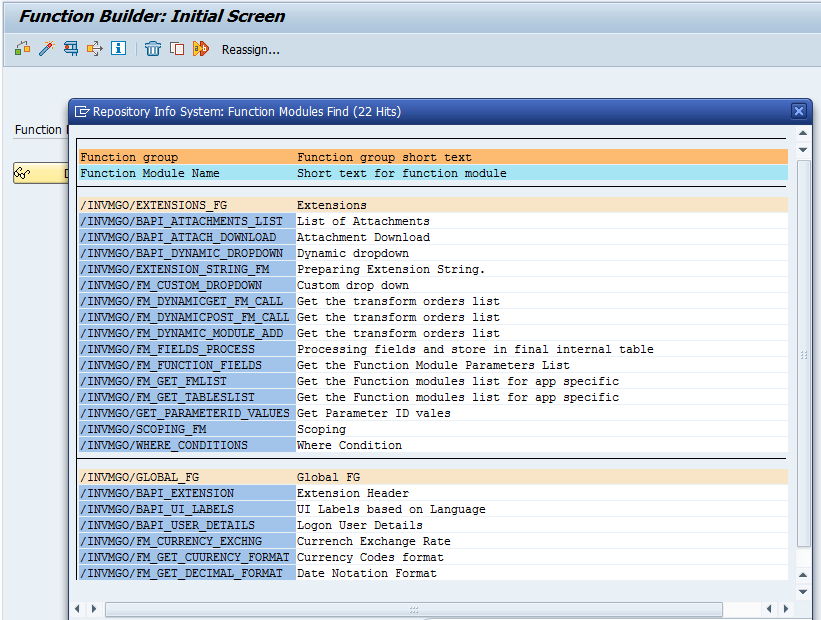Click the Delete trash can icon
Viewport: 821px width, 620px height.
point(153,48)
